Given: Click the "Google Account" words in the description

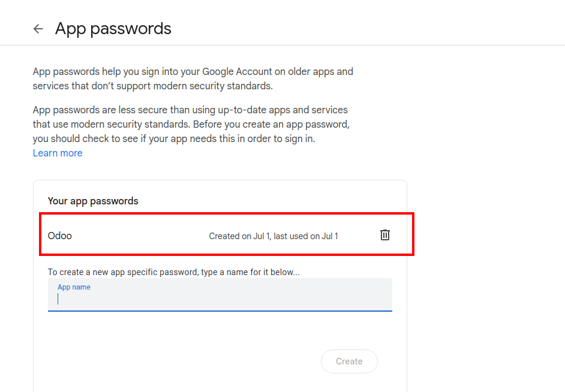Looking at the screenshot, I should (238, 72).
